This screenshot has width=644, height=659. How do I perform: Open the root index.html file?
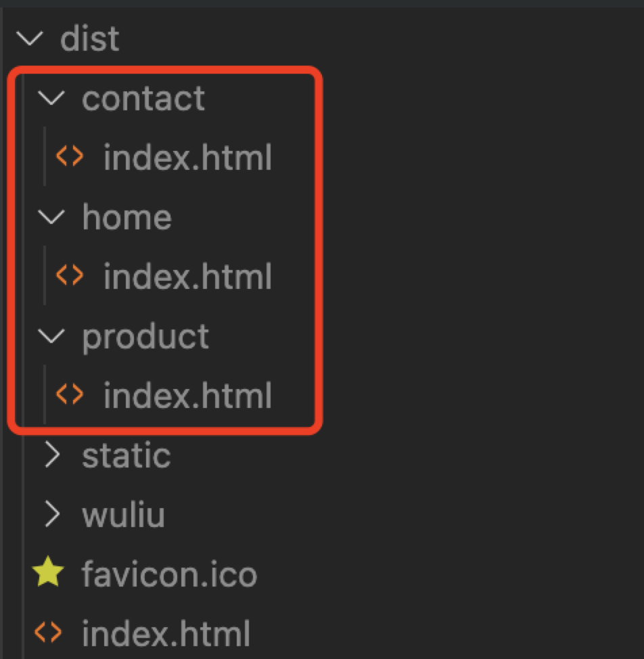(x=166, y=632)
